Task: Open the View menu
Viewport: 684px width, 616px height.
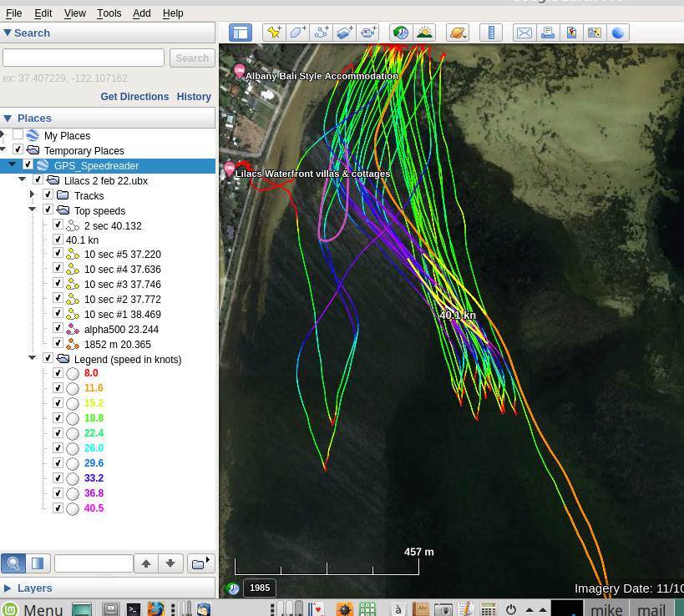Action: tap(75, 13)
